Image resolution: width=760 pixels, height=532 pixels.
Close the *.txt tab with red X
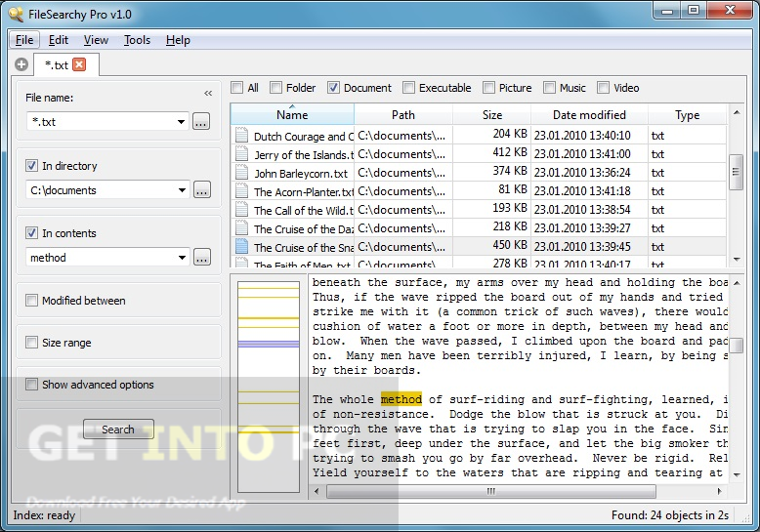pos(79,64)
